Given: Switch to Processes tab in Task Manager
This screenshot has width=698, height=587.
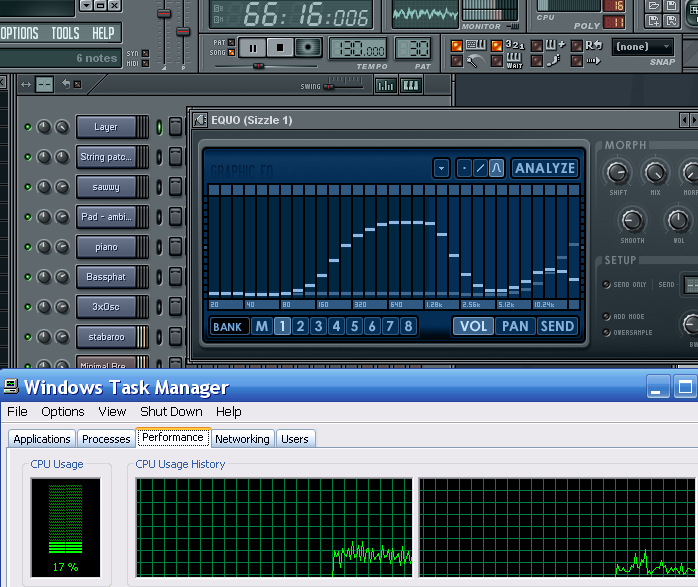Looking at the screenshot, I should point(106,439).
